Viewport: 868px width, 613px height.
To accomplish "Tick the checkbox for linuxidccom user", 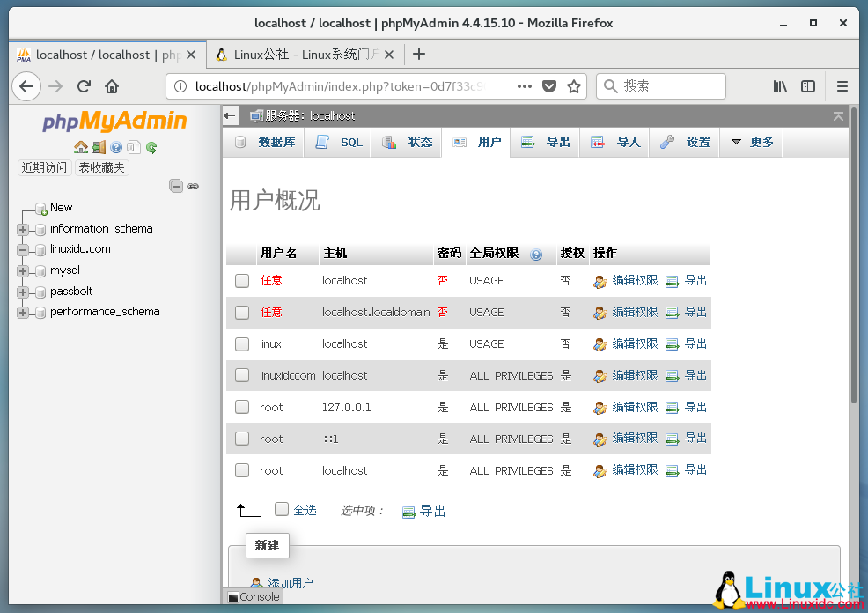I will pos(242,375).
